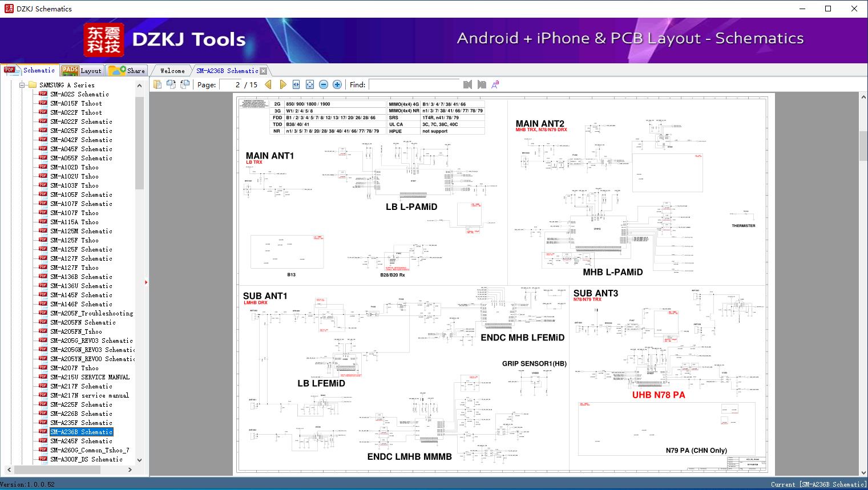Collapse the side panel with red splitter arrow
868x490 pixels.
coord(146,282)
